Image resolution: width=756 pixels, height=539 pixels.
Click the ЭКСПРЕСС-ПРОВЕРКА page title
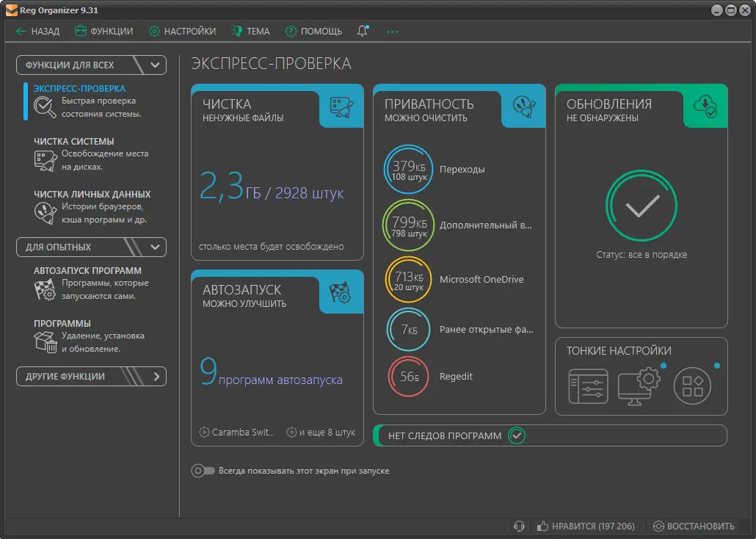[x=271, y=64]
